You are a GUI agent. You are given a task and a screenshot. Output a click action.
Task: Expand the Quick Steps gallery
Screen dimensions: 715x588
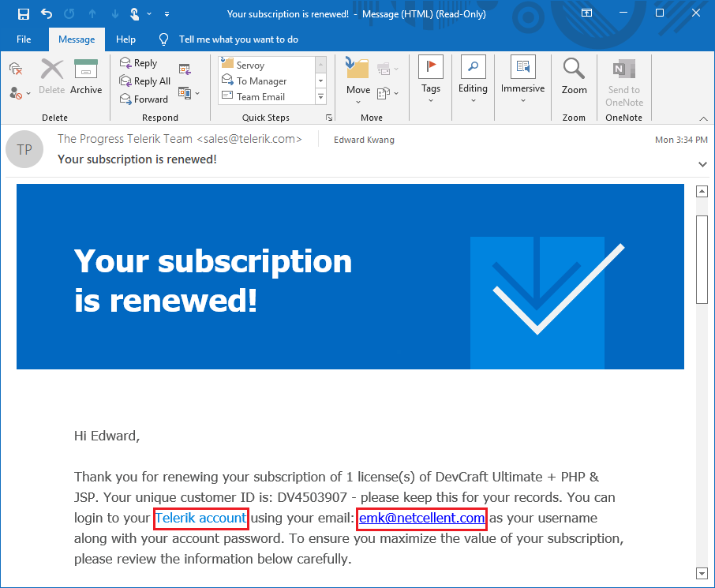[321, 97]
